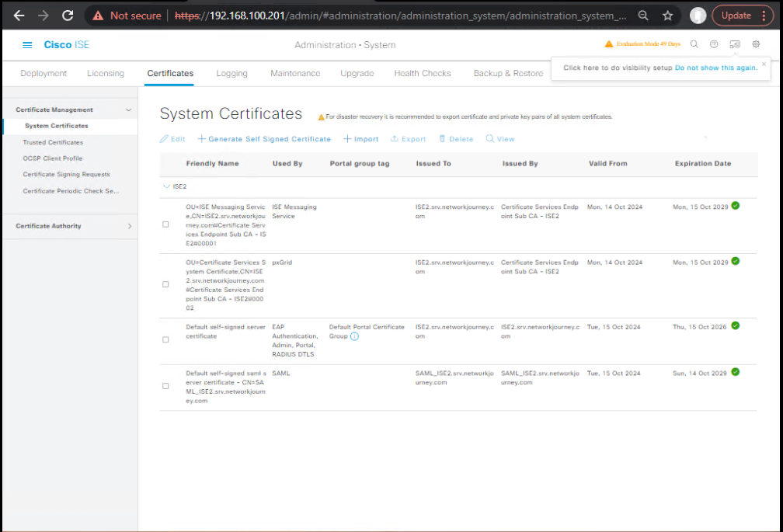Reload the current browser page
Viewport: 783px width, 532px height.
pos(68,16)
